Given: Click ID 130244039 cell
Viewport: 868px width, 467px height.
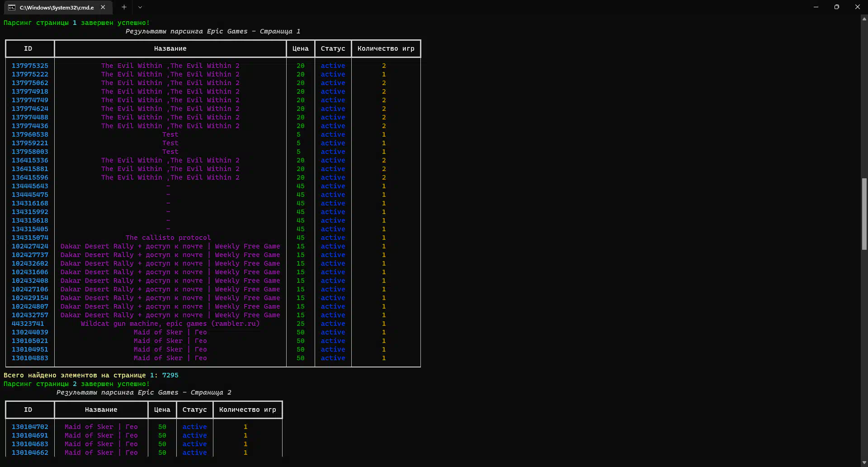Looking at the screenshot, I should click(x=30, y=332).
